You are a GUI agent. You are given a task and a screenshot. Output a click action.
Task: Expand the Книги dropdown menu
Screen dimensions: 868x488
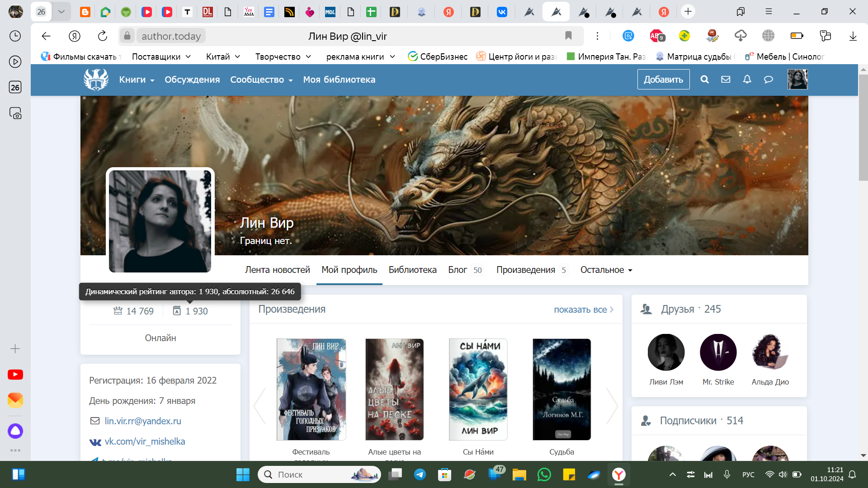pyautogui.click(x=137, y=80)
